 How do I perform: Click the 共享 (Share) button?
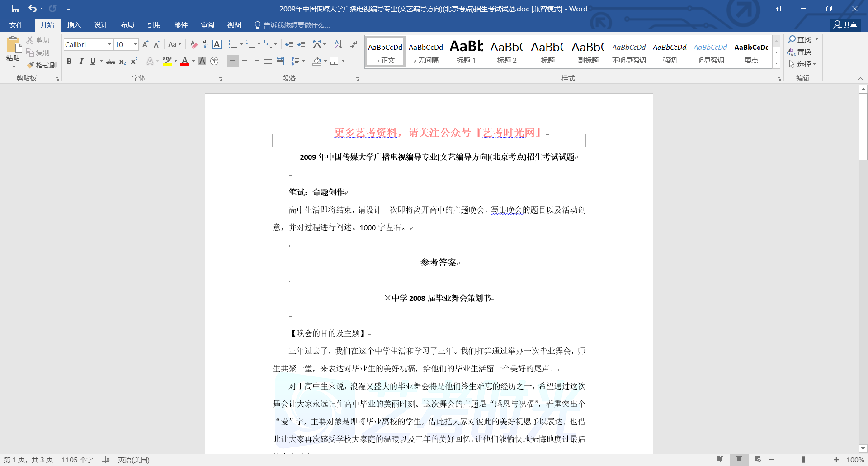tap(845, 25)
